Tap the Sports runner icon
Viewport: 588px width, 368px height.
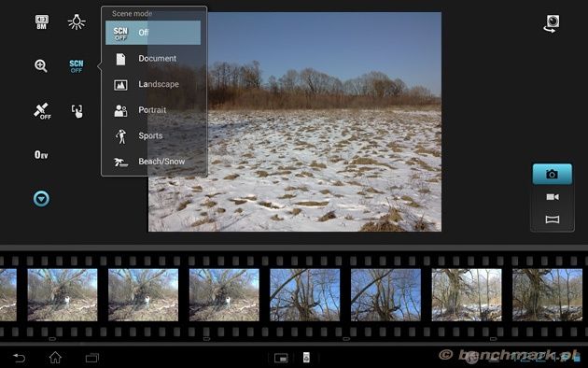(x=120, y=136)
